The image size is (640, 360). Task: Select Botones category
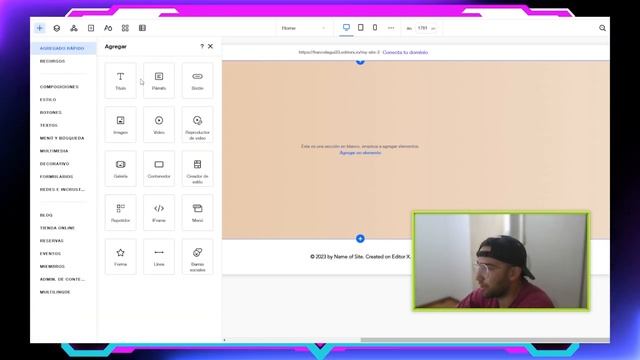coord(51,112)
